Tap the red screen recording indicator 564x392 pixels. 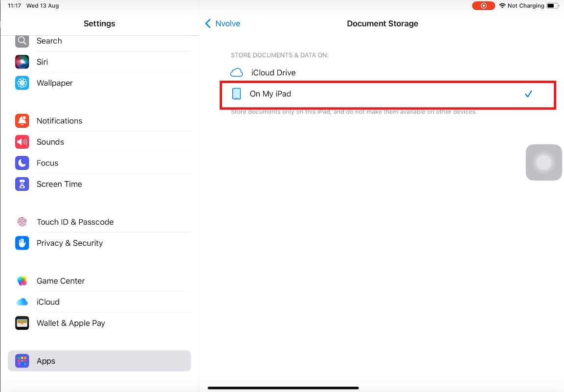pos(483,6)
